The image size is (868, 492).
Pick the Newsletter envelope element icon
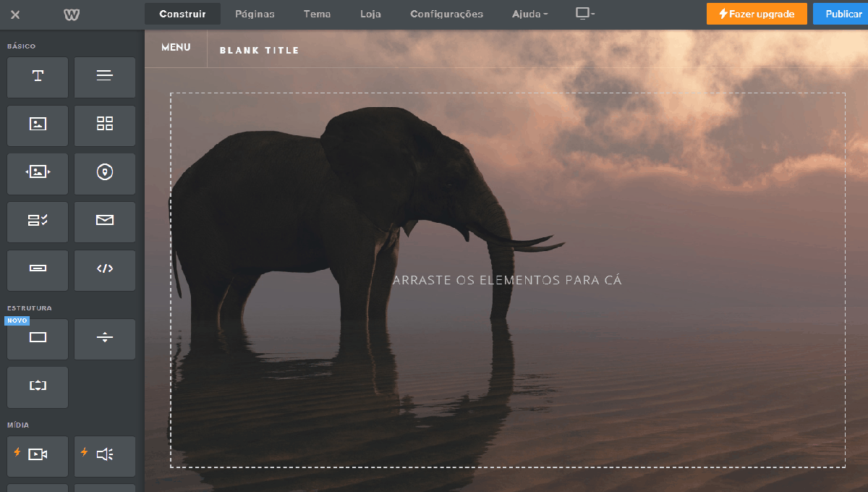105,221
